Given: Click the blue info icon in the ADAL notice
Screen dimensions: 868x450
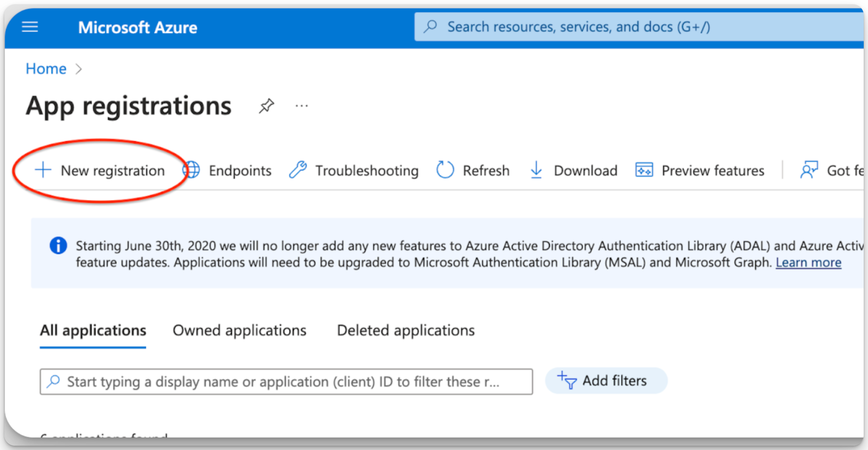Looking at the screenshot, I should point(58,245).
